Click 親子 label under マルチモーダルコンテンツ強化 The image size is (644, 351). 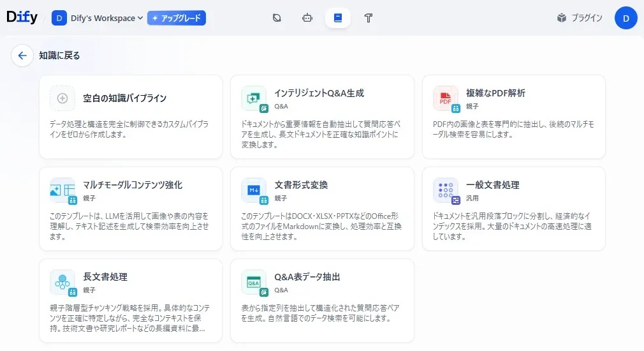89,198
